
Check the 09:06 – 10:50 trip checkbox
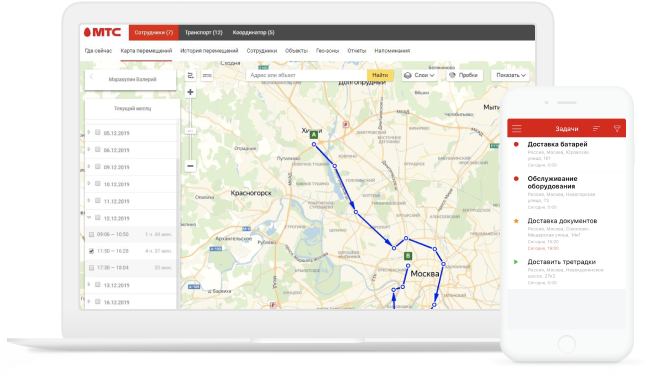point(91,235)
